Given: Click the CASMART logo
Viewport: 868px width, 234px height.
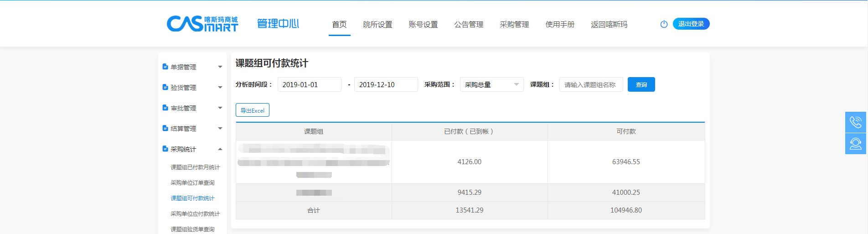Looking at the screenshot, I should (x=202, y=24).
